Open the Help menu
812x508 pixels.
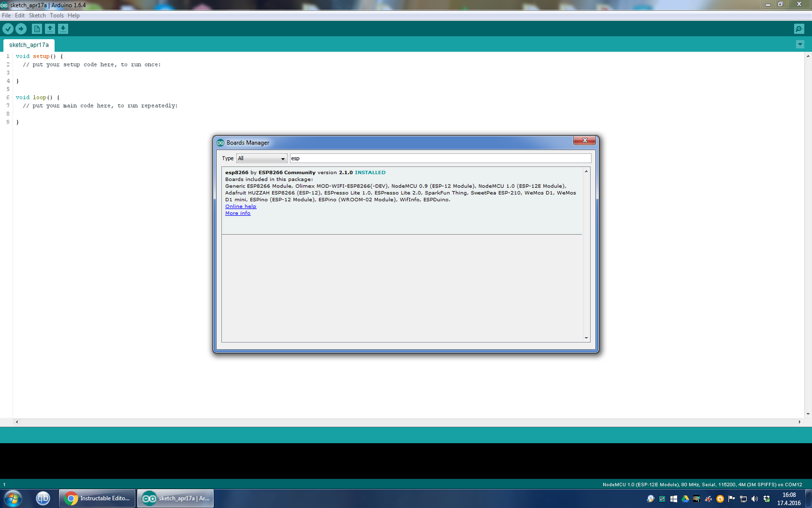73,15
